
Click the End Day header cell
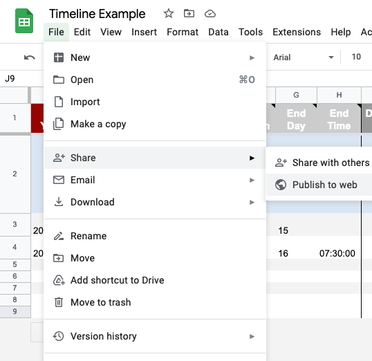(296, 119)
